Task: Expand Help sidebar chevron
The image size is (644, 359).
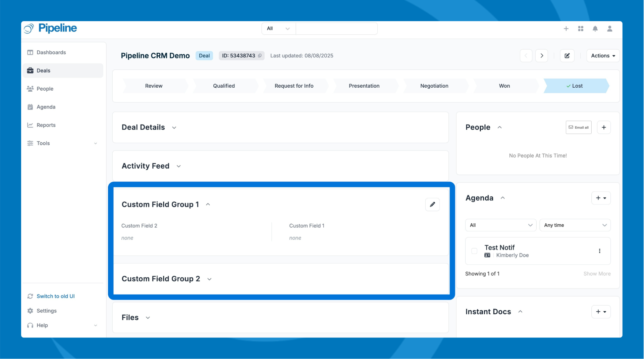Action: tap(96, 325)
